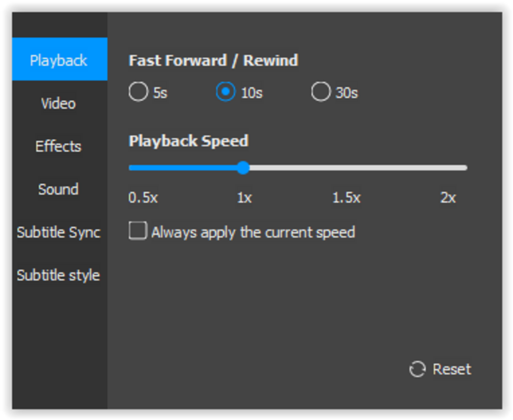This screenshot has height=420, width=513.
Task: Click the Playback Speed slider handle
Action: point(243,167)
